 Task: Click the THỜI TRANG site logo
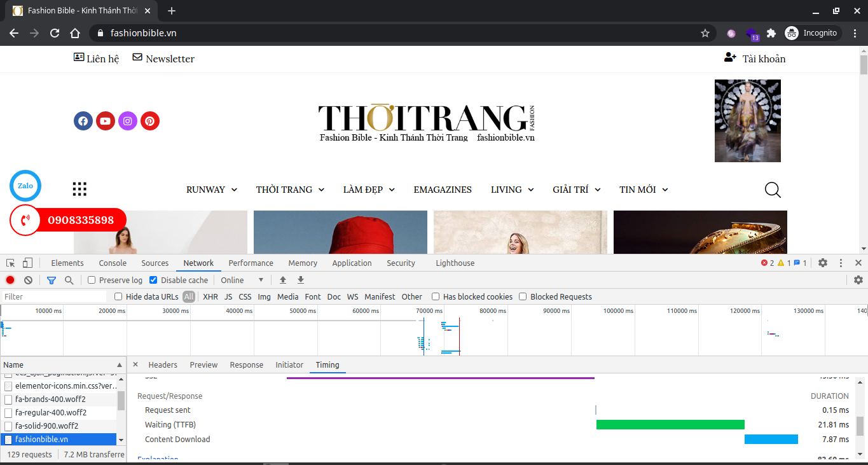(x=427, y=123)
